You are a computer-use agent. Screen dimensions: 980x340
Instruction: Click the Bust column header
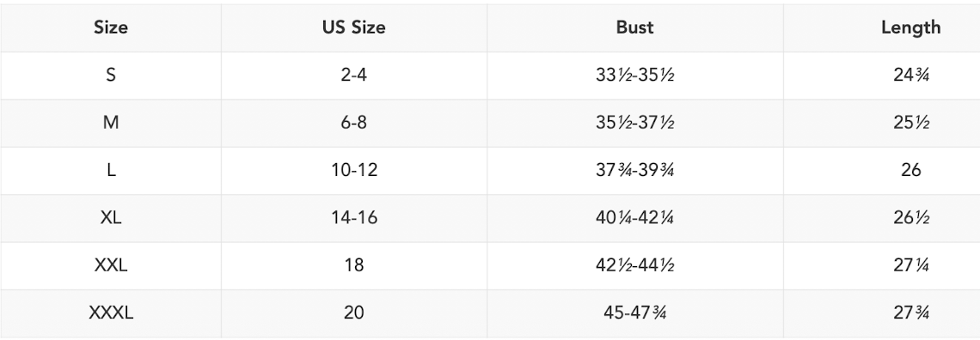tap(634, 27)
